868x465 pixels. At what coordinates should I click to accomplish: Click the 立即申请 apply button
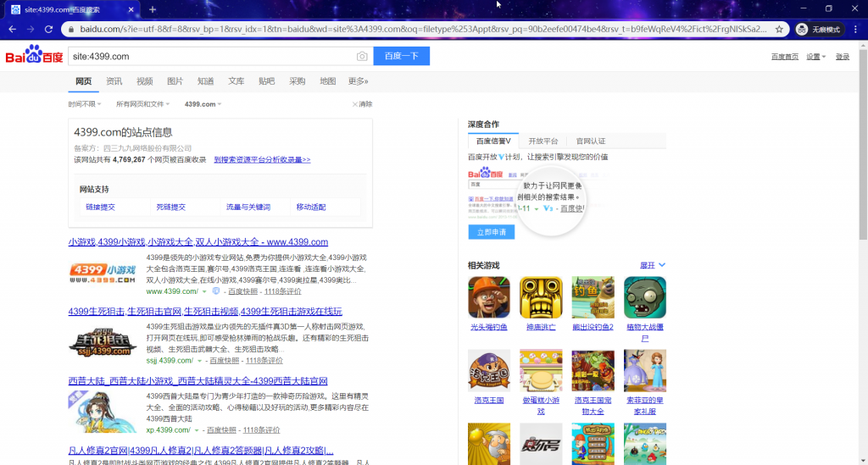492,232
